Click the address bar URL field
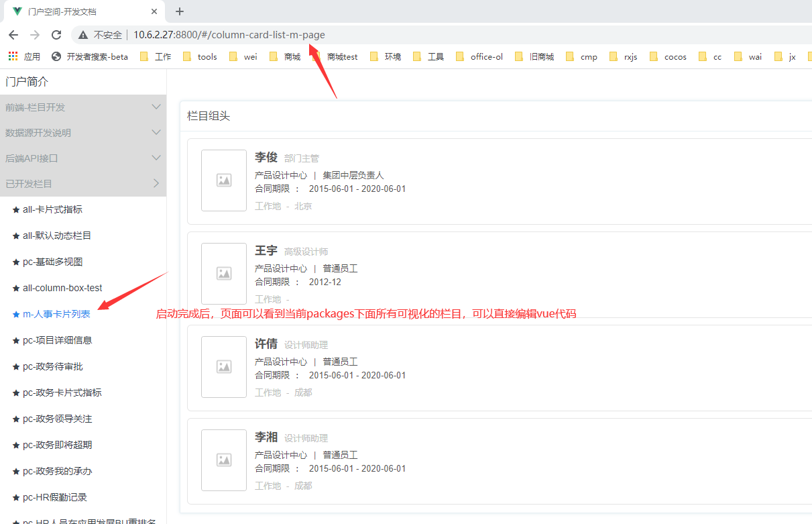The image size is (812, 524). [402, 35]
